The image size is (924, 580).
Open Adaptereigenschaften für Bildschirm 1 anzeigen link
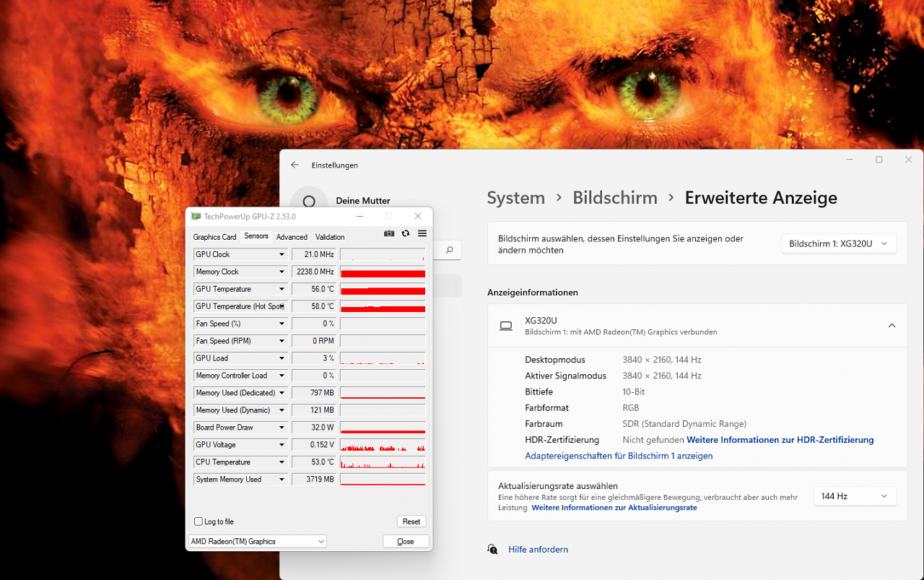619,456
